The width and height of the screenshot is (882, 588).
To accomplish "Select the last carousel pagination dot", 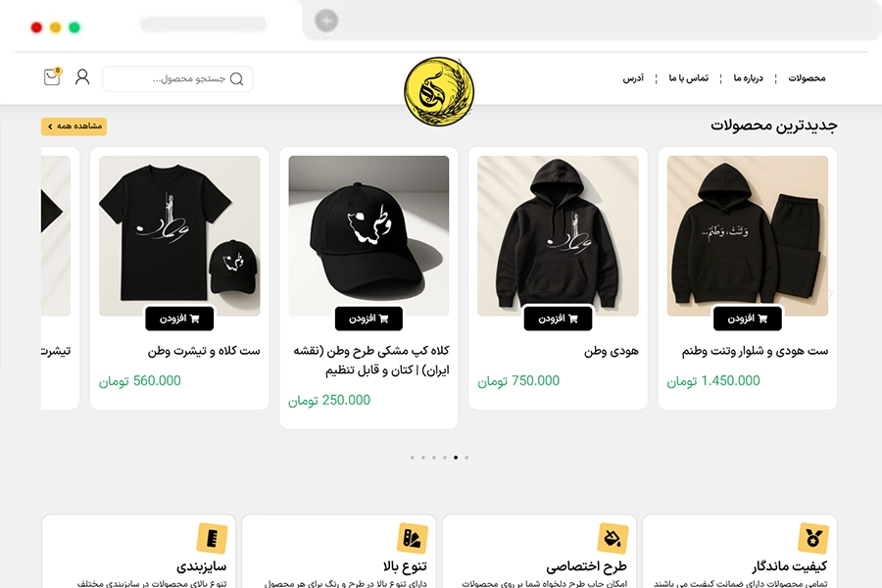I will coord(466,458).
